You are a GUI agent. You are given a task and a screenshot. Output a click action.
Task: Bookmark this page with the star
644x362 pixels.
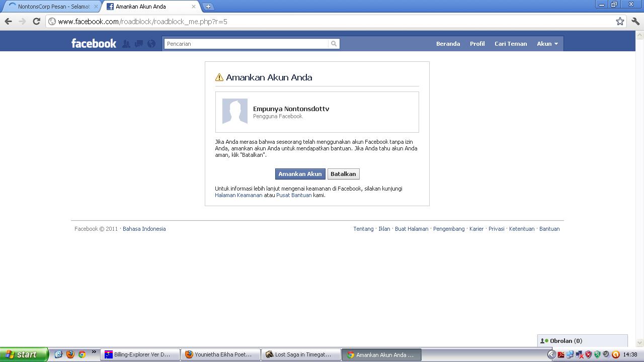620,21
